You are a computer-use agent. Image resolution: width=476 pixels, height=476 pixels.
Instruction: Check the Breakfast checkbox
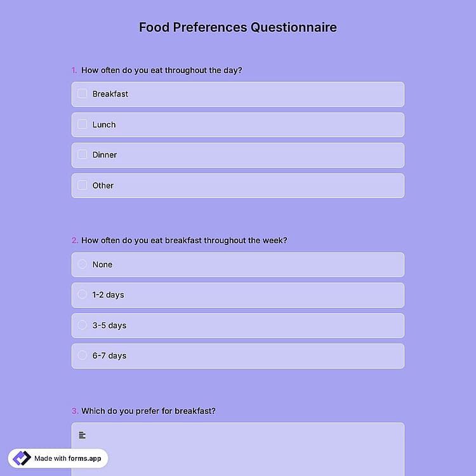point(83,93)
